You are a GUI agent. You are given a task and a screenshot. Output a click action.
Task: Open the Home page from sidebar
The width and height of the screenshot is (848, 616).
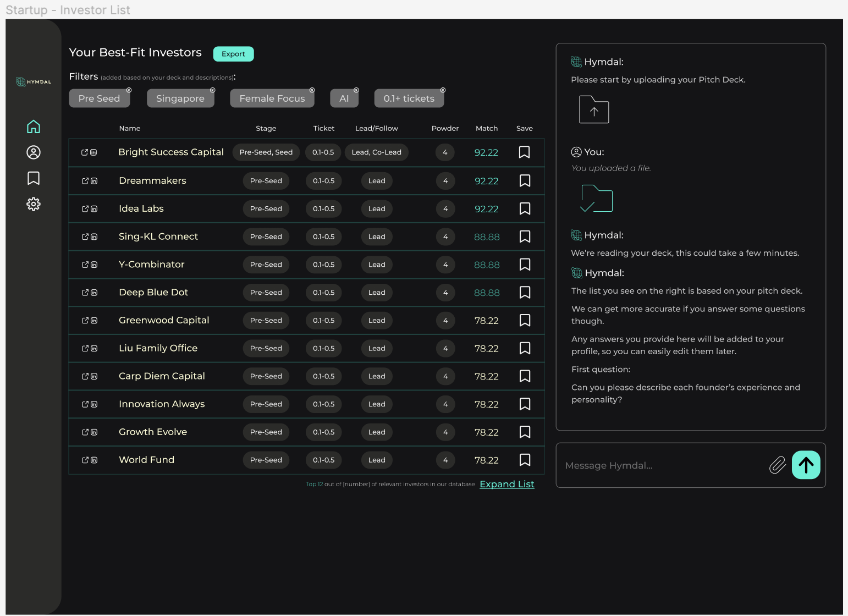tap(34, 127)
